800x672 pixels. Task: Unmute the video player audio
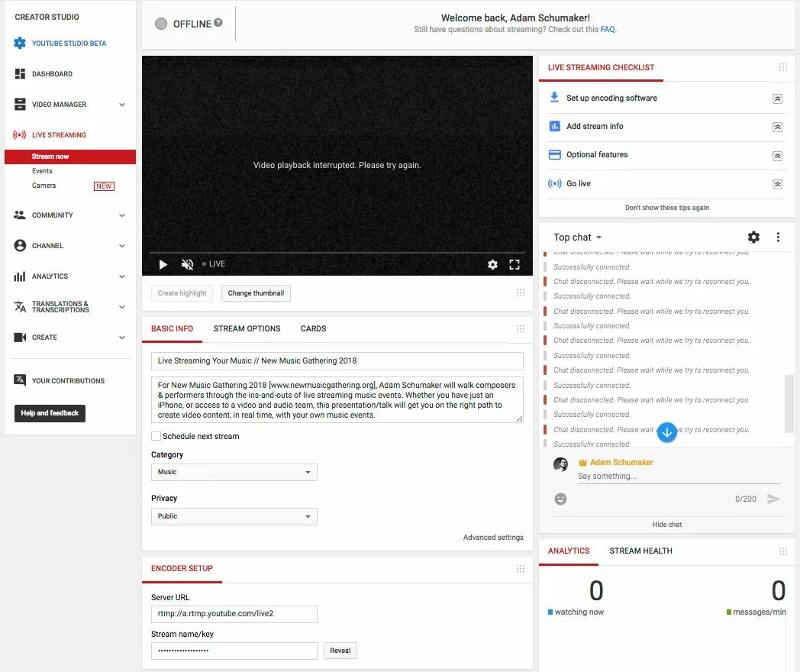click(x=187, y=263)
